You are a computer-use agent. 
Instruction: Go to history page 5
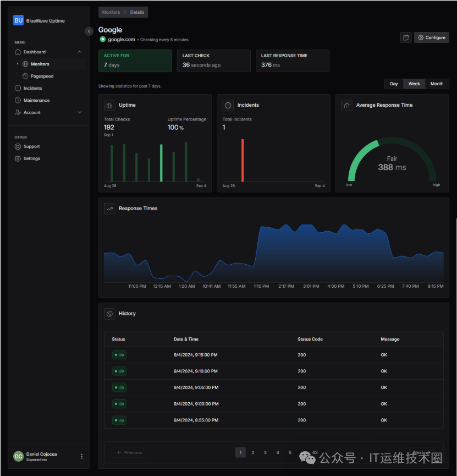pyautogui.click(x=290, y=453)
